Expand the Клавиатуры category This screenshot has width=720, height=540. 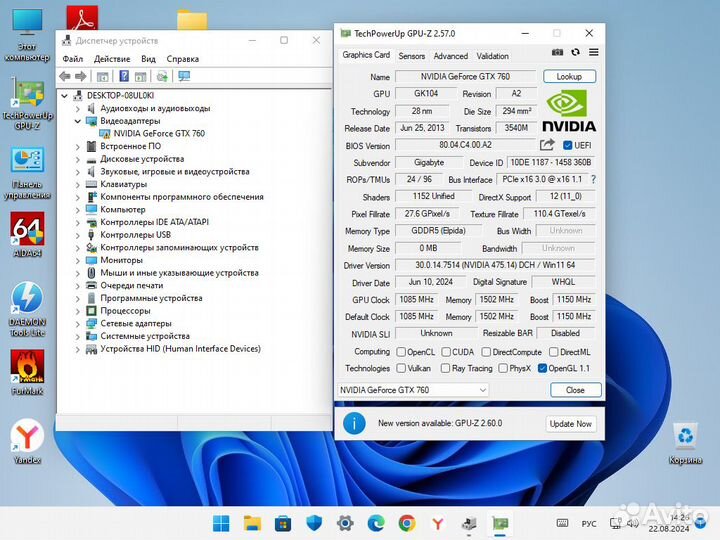click(x=77, y=184)
